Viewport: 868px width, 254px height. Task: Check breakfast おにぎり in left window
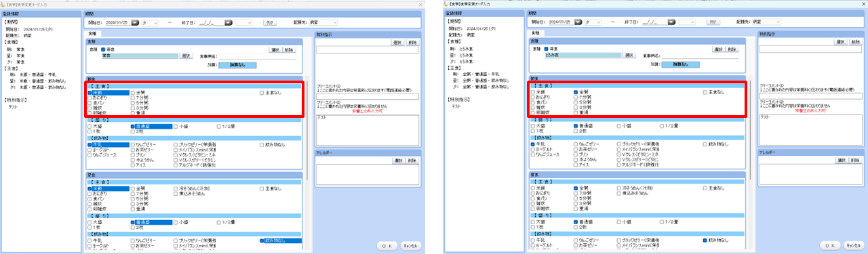[90, 98]
